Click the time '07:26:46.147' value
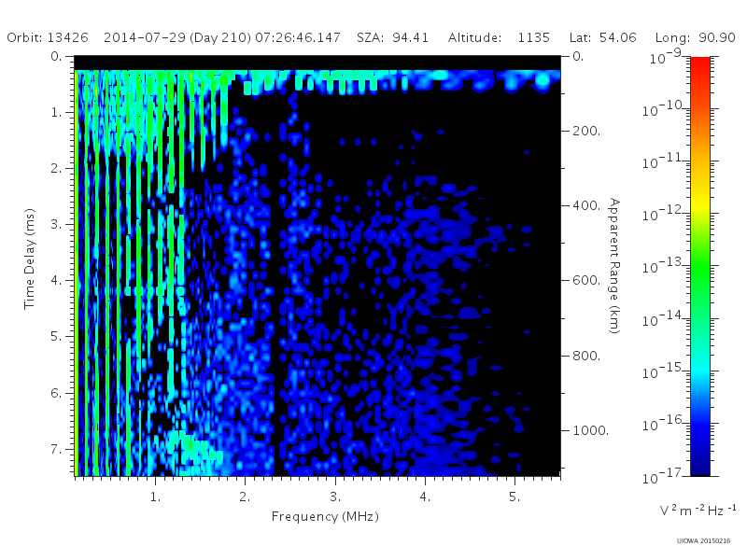This screenshot has width=747, height=560. click(x=298, y=37)
